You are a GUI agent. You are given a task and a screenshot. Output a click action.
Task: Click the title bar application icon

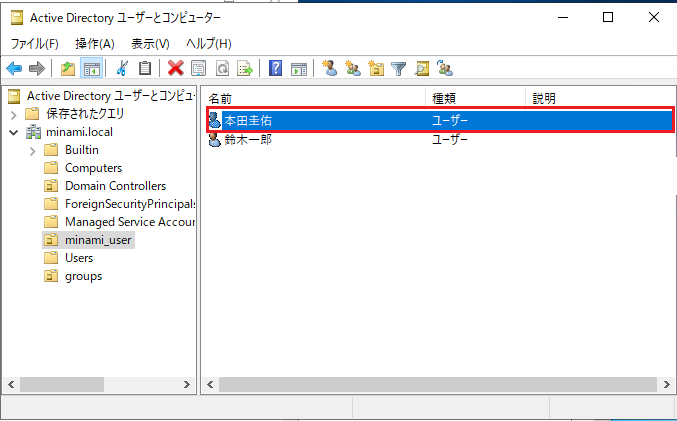[17, 18]
